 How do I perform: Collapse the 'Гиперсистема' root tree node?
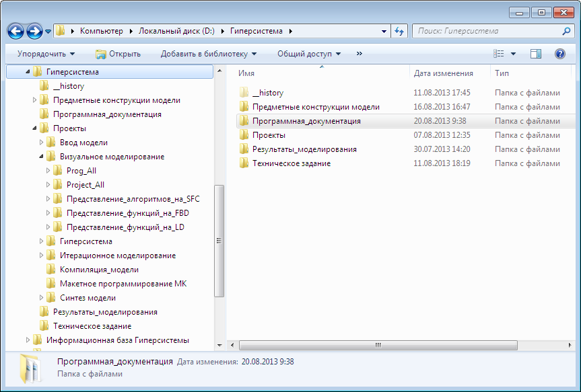point(28,72)
